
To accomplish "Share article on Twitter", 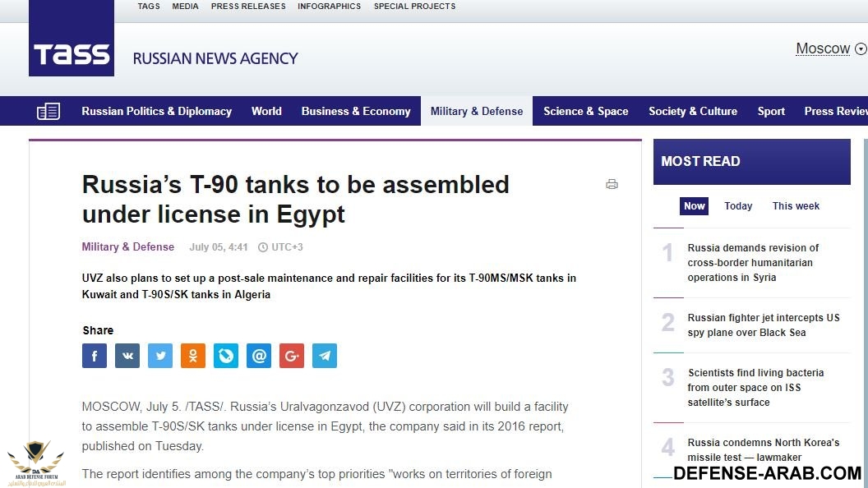I will tap(160, 356).
